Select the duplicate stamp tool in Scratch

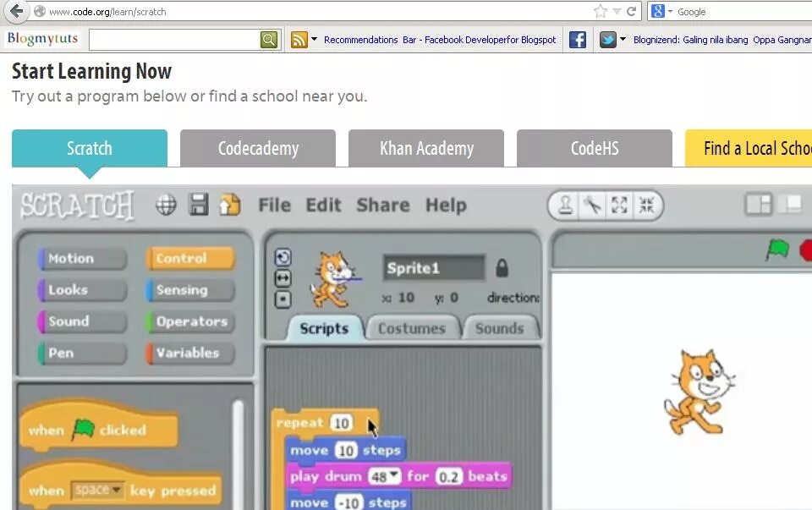(566, 205)
